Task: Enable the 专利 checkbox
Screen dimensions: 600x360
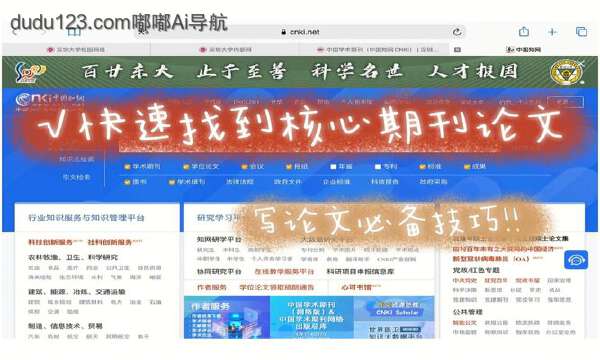Action: [378, 167]
